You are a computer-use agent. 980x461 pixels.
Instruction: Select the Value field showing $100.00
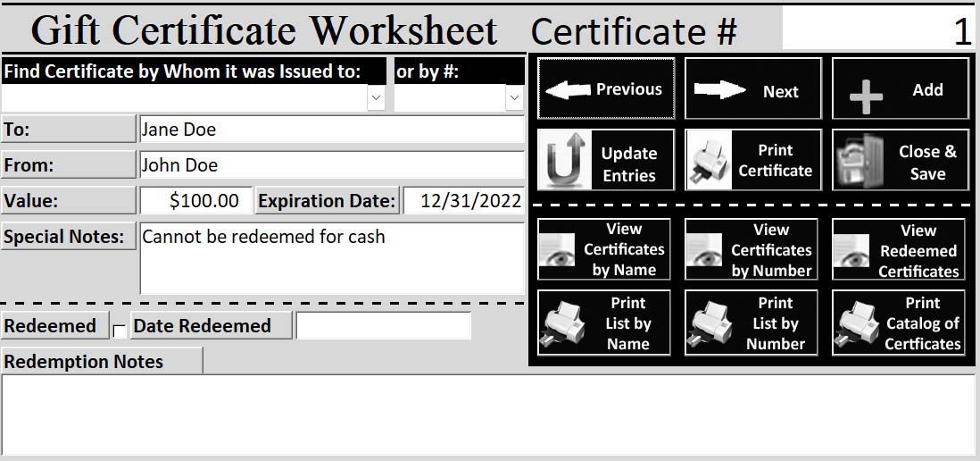pos(195,201)
